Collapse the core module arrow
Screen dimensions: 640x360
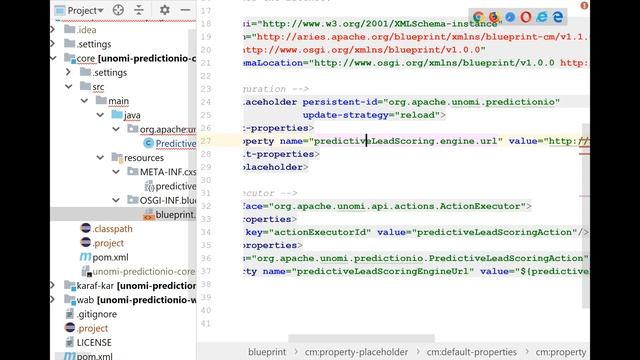53,58
